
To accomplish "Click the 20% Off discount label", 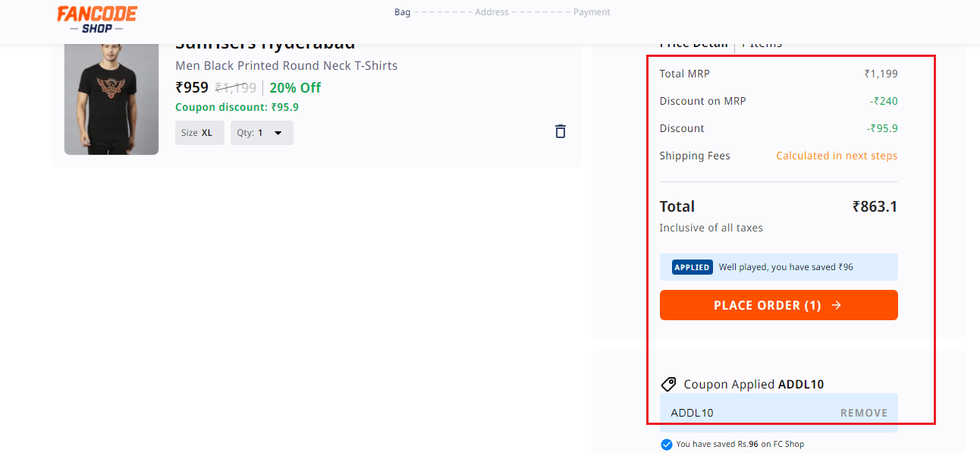I will click(x=295, y=87).
